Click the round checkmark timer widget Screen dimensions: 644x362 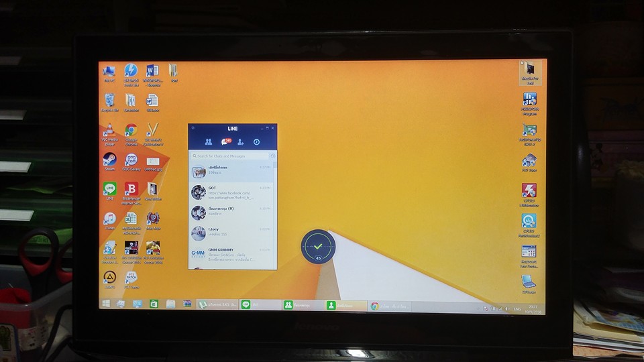(318, 247)
